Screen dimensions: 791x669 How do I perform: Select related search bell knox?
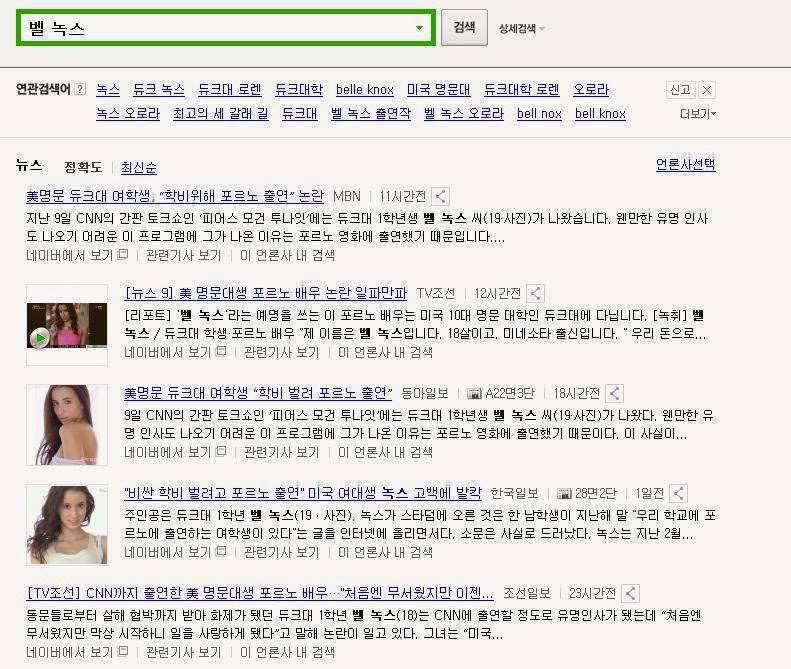pyautogui.click(x=600, y=114)
